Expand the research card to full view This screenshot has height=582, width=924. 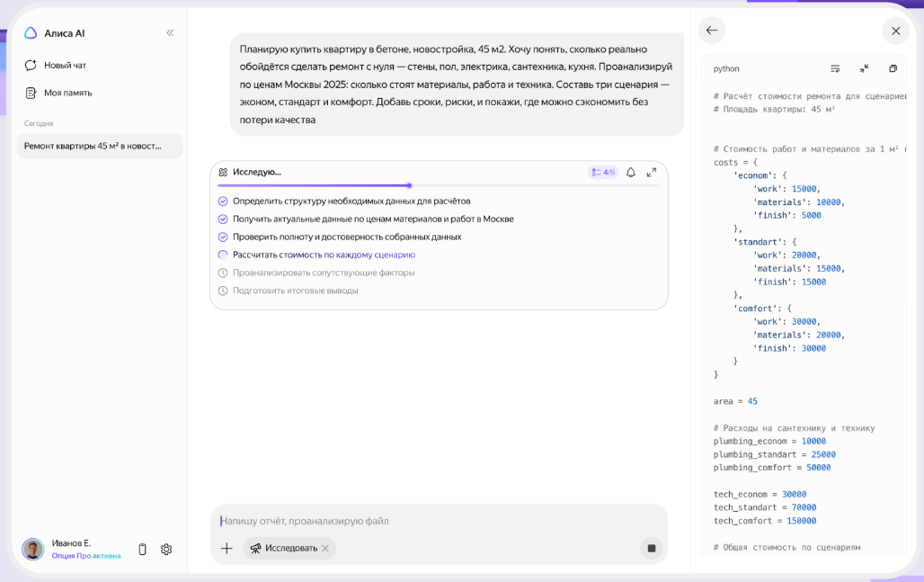[x=651, y=172]
